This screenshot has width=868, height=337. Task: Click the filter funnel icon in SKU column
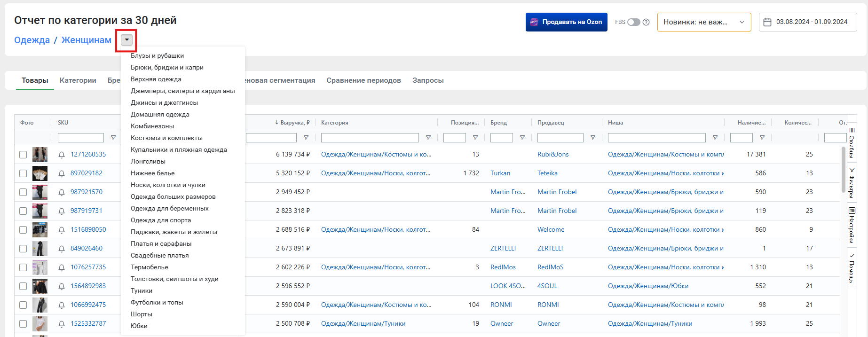(113, 138)
